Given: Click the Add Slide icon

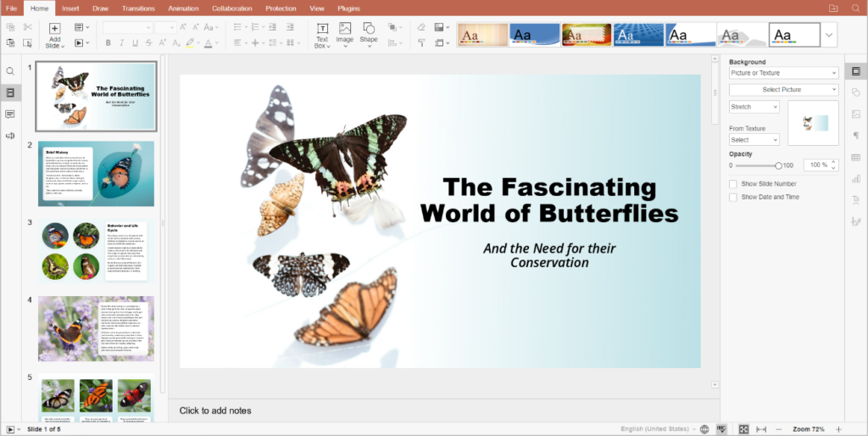Looking at the screenshot, I should tap(54, 29).
